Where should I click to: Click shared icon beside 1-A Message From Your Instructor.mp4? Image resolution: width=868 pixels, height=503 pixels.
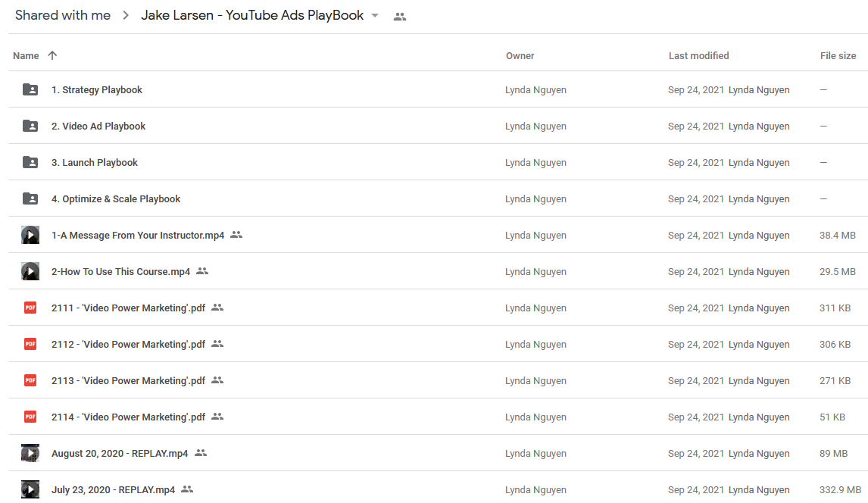coord(236,235)
